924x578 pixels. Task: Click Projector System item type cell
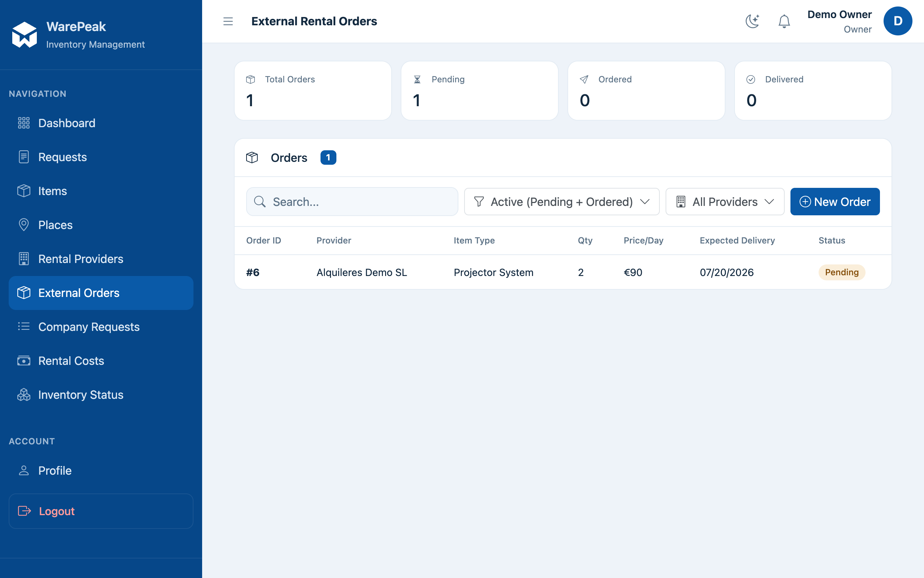coord(493,272)
